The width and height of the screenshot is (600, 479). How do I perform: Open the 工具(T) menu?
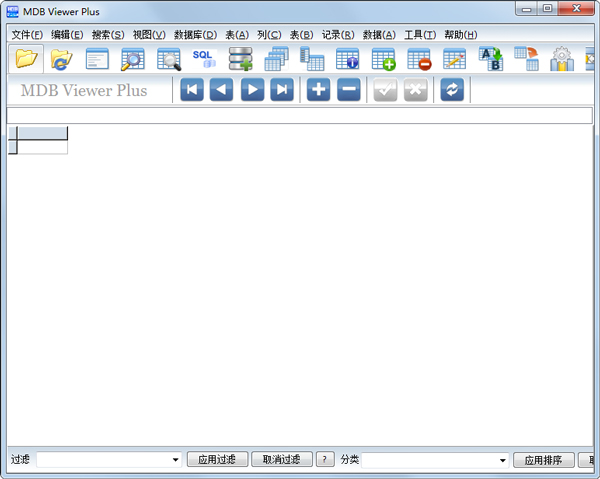420,35
